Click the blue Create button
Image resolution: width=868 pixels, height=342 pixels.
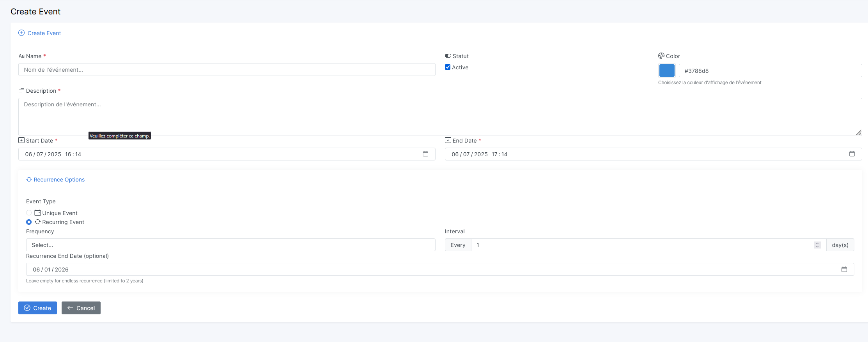pyautogui.click(x=37, y=308)
